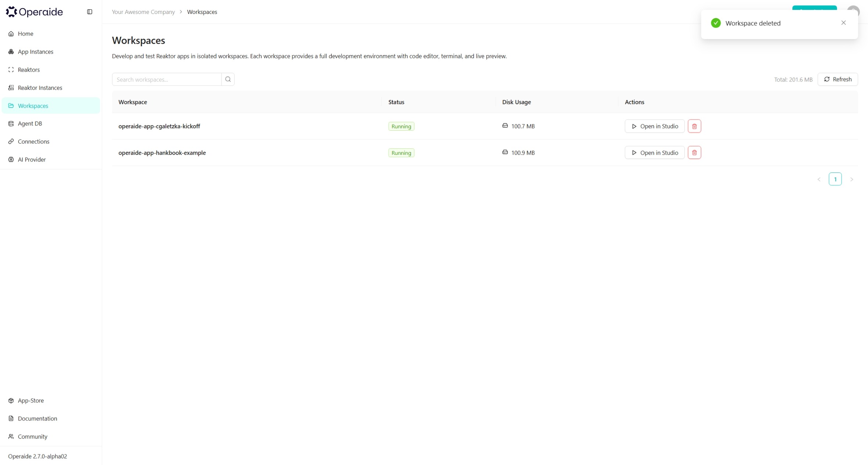The image size is (868, 465).
Task: Open the App-Store
Action: (x=51, y=400)
